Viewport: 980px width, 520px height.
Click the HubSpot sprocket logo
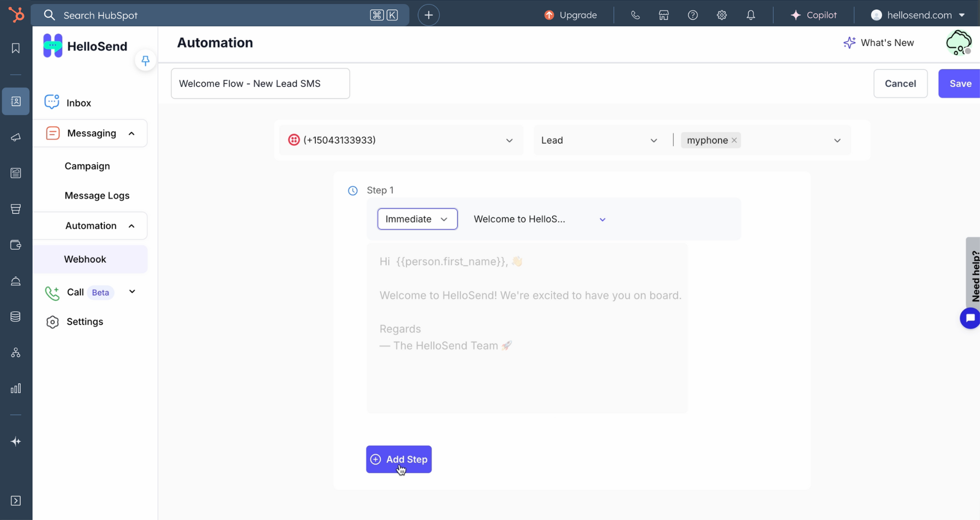click(x=16, y=15)
